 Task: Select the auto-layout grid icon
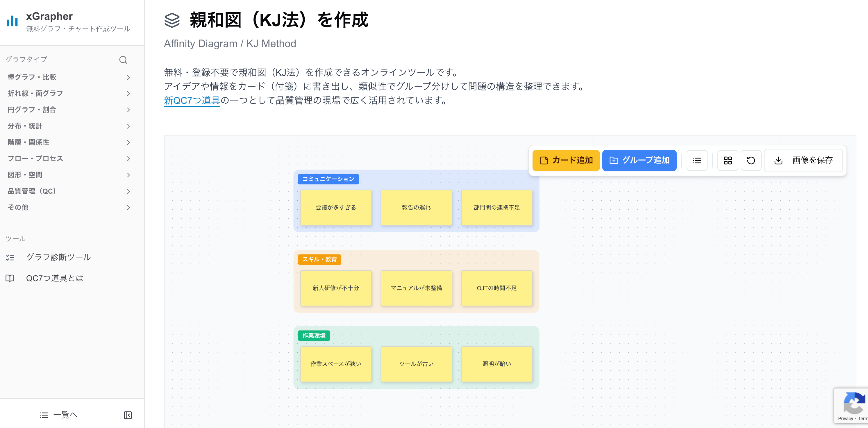pyautogui.click(x=728, y=160)
